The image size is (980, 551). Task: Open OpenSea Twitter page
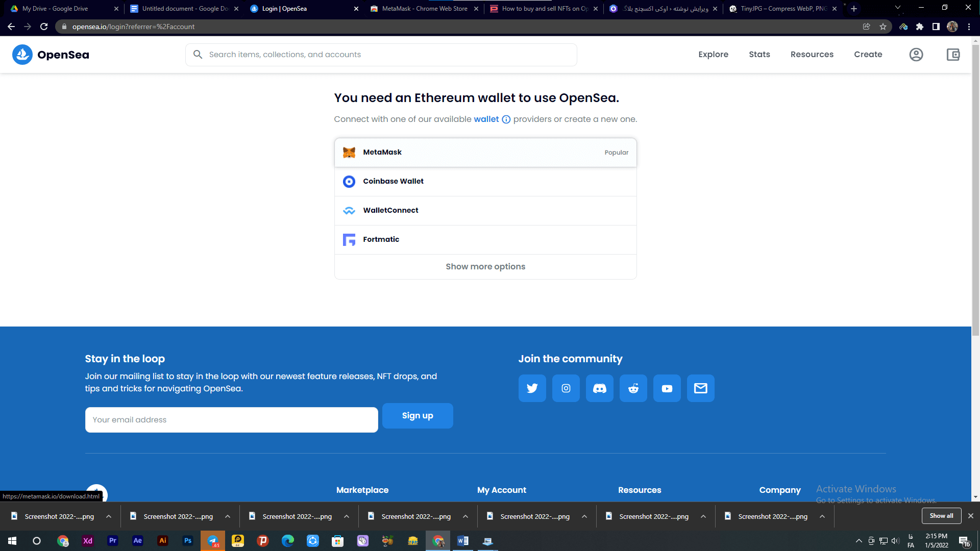(532, 388)
